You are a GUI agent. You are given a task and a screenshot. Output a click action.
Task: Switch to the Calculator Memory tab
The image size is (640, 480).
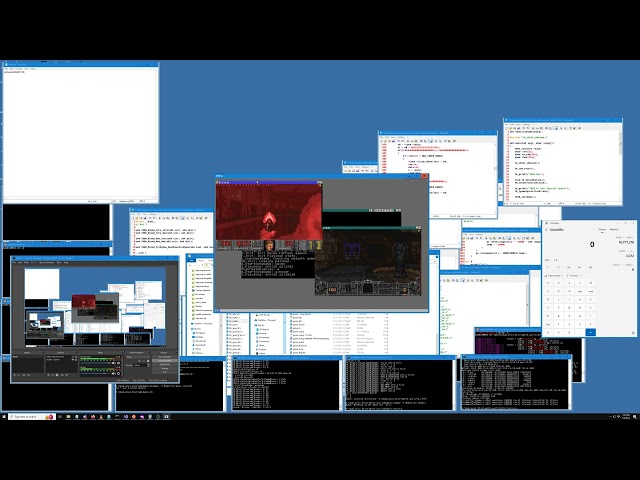614,229
